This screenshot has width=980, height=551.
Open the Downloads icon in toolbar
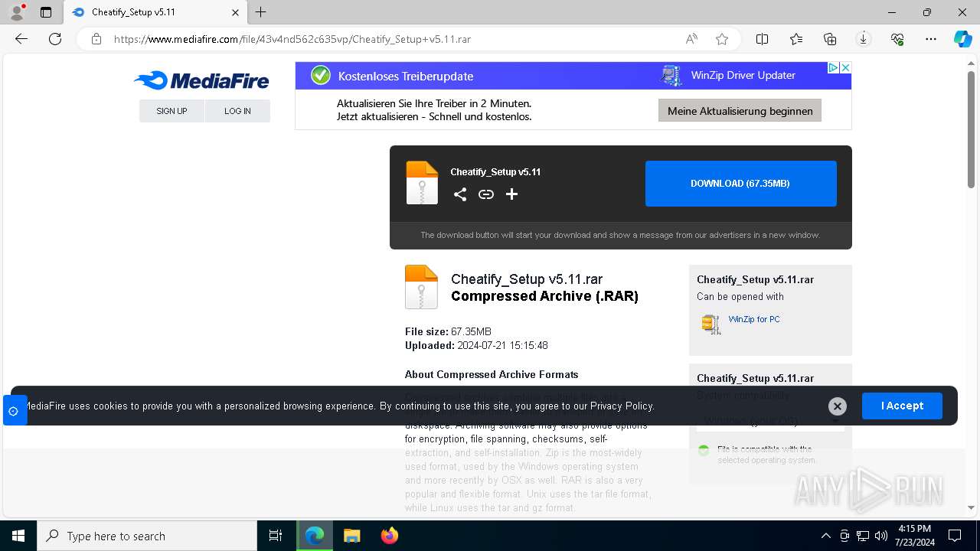pos(864,39)
